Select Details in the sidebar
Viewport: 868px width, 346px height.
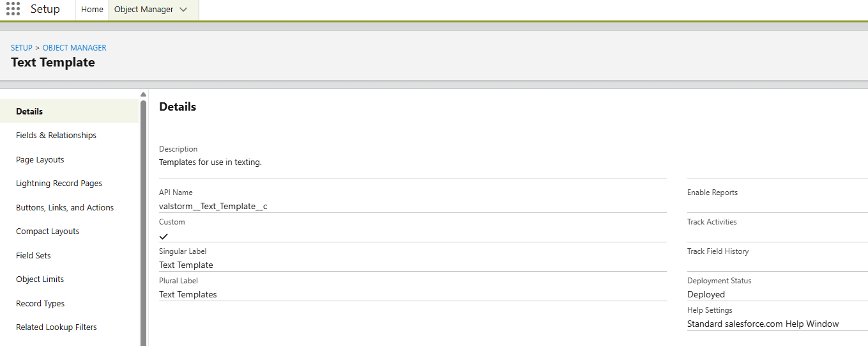click(x=29, y=111)
